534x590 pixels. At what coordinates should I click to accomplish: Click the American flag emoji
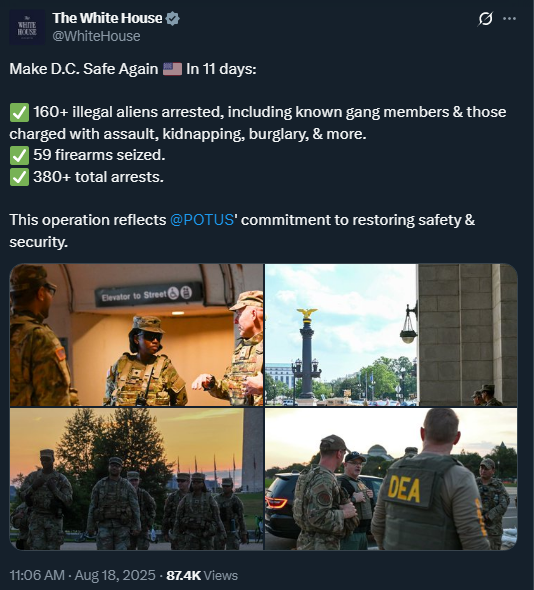pyautogui.click(x=172, y=69)
